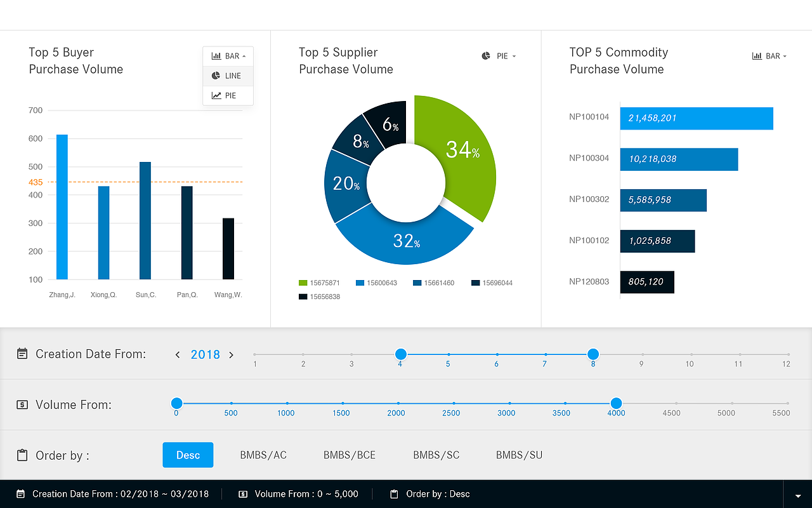Click the clipboard icon beside Order by

coord(22,455)
